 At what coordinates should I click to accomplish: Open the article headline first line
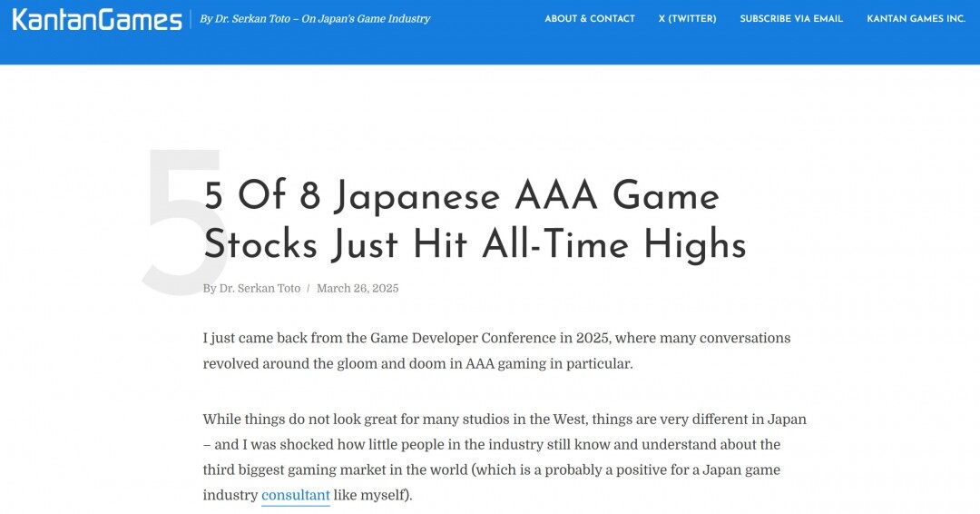[x=461, y=196]
